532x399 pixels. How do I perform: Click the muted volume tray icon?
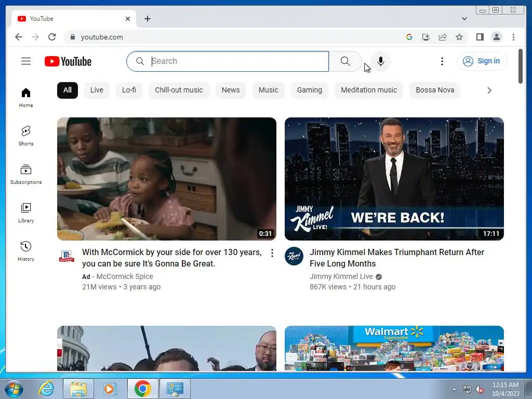480,390
